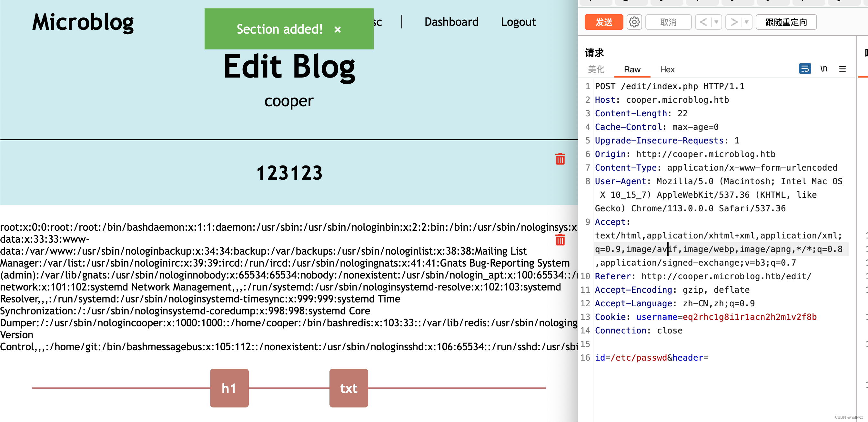This screenshot has width=868, height=422.
Task: Click the orange 发送 send button
Action: click(603, 22)
